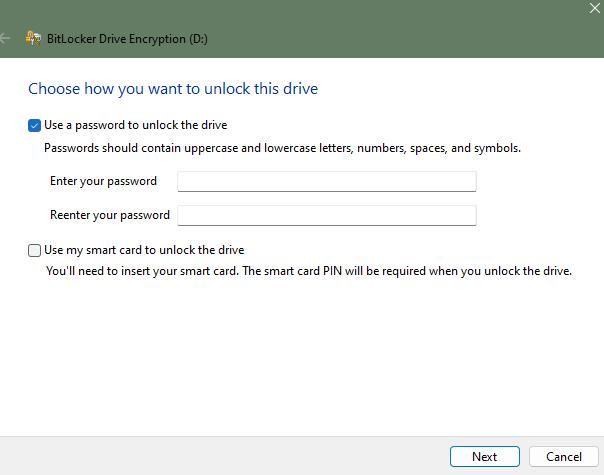The height and width of the screenshot is (475, 604).
Task: Focus the Reenter your password field
Action: coord(327,215)
